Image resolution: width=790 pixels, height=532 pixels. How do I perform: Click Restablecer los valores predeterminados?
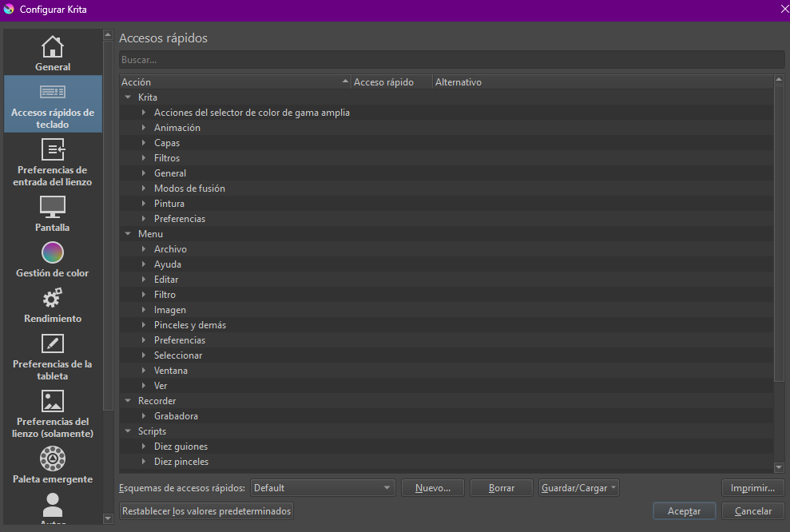[207, 511]
